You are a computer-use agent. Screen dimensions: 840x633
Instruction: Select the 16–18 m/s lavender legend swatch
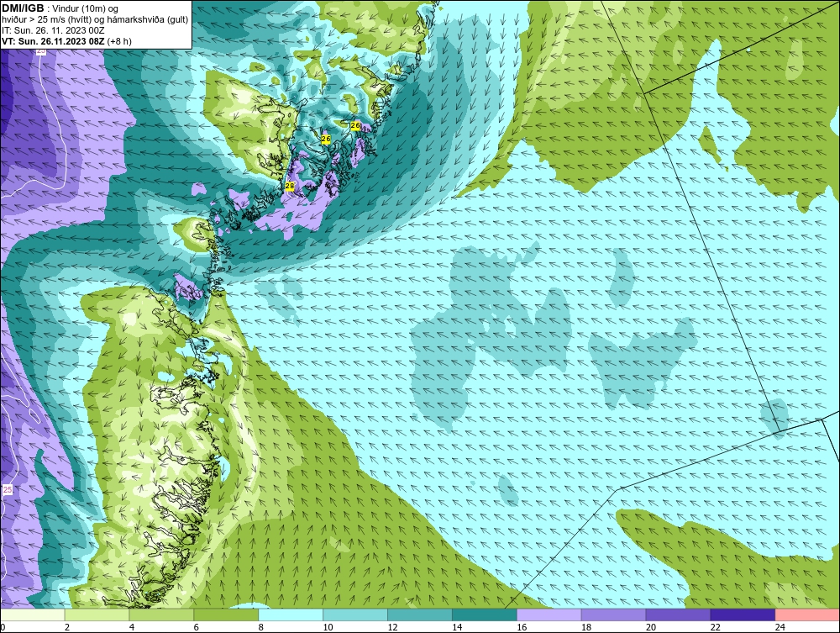[549, 615]
